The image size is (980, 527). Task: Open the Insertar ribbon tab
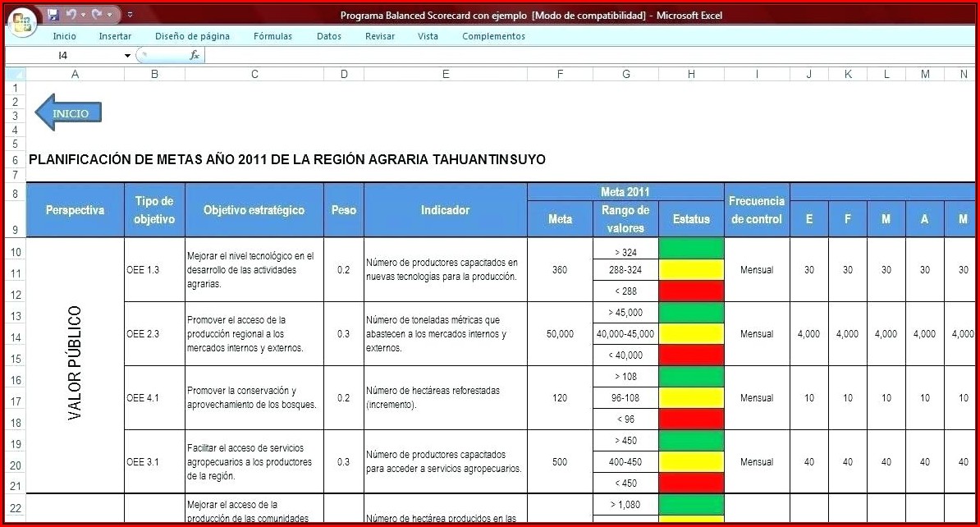[115, 36]
